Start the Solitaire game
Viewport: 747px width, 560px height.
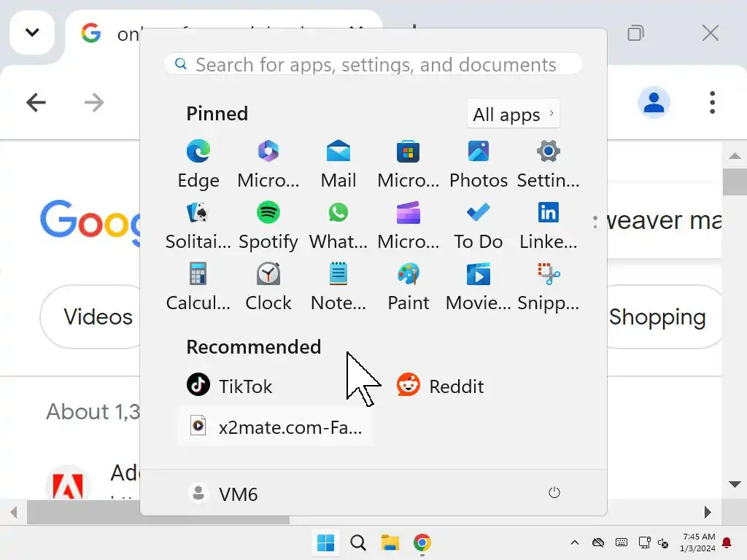(x=198, y=225)
